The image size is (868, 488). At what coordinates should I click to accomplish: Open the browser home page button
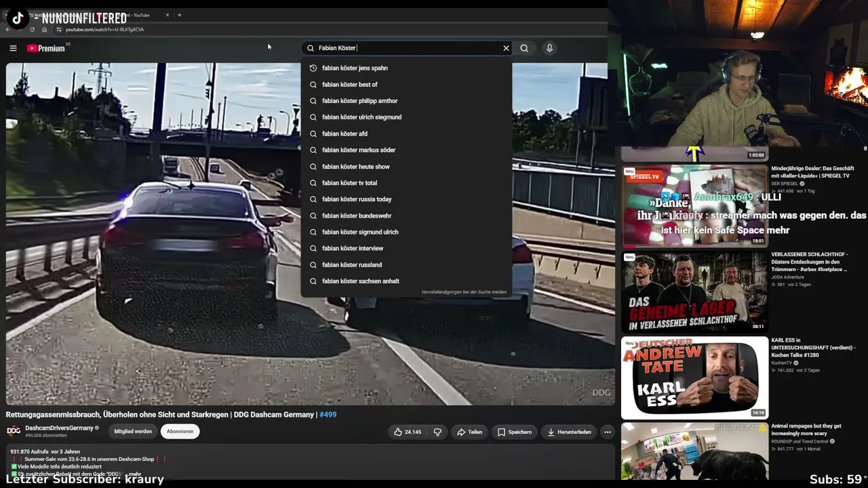(x=44, y=30)
